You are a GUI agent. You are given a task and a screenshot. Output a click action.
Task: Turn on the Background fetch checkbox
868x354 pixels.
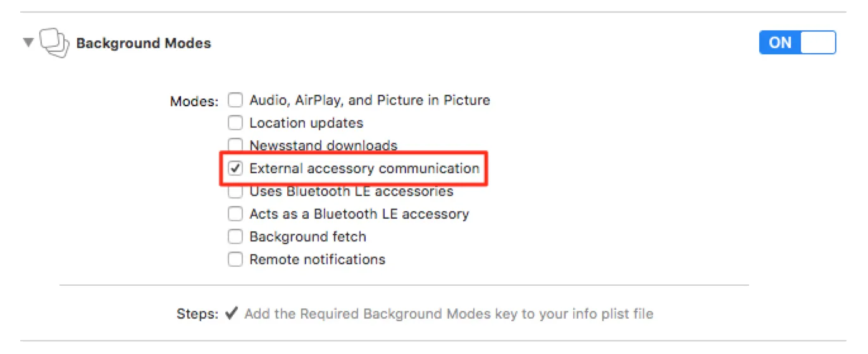coord(235,236)
